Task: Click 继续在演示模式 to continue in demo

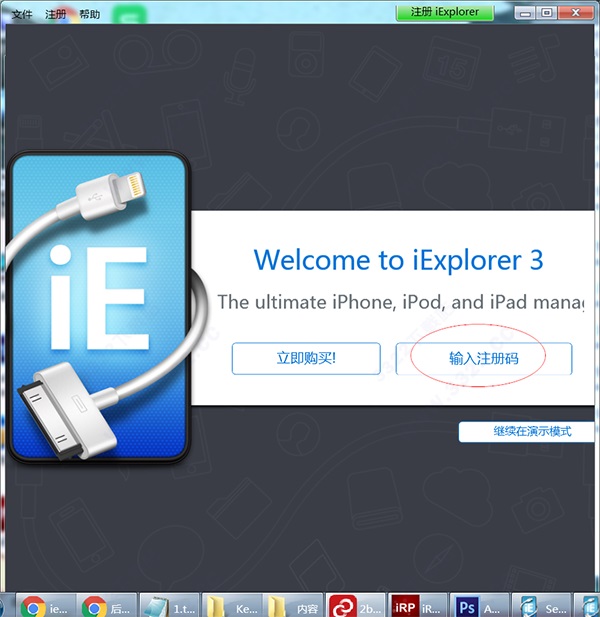Action: coord(527,432)
